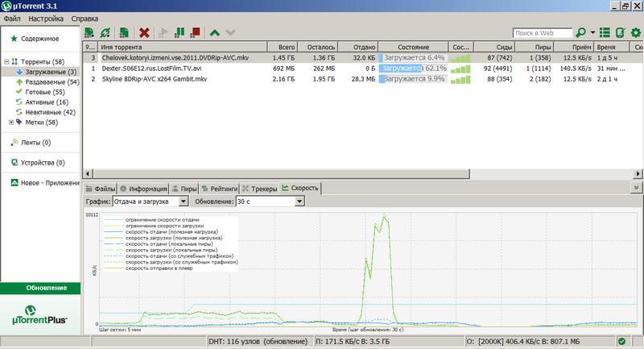Screen dimensions: 644x349
Task: Sort by Отдано column header
Action: click(x=358, y=47)
